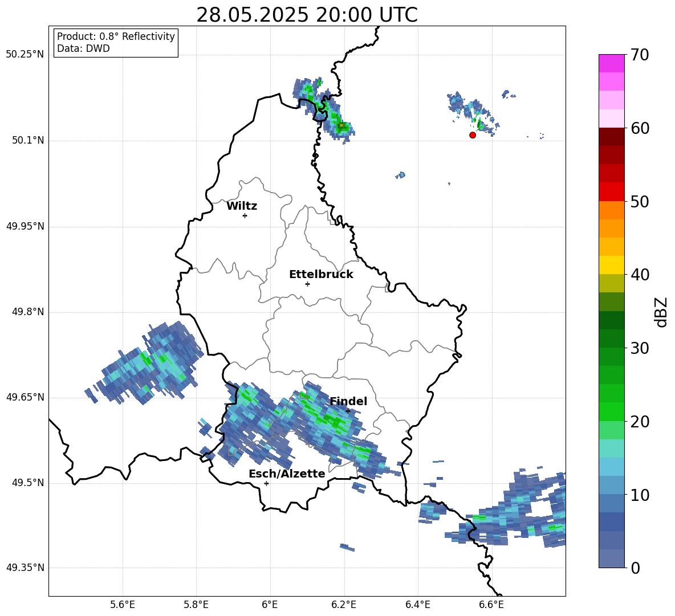Click the title 28.05.2025 20:00 UTC
The height and width of the screenshot is (616, 675).
click(307, 15)
